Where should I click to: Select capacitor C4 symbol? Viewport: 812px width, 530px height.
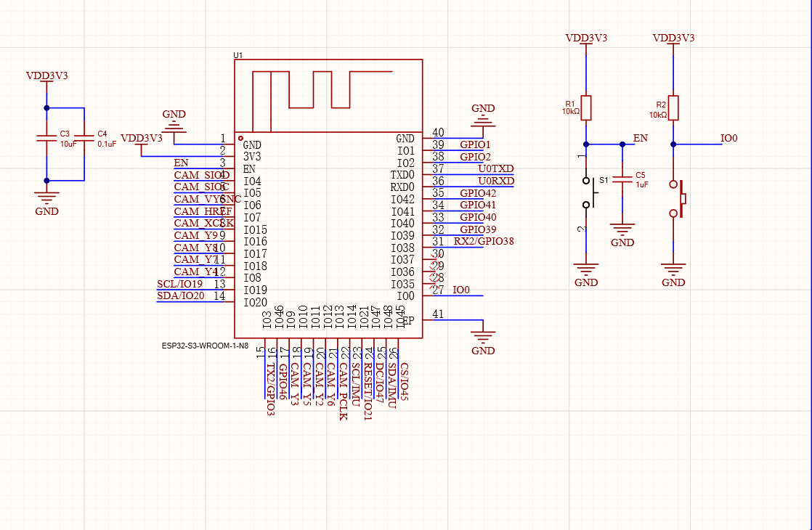84,138
